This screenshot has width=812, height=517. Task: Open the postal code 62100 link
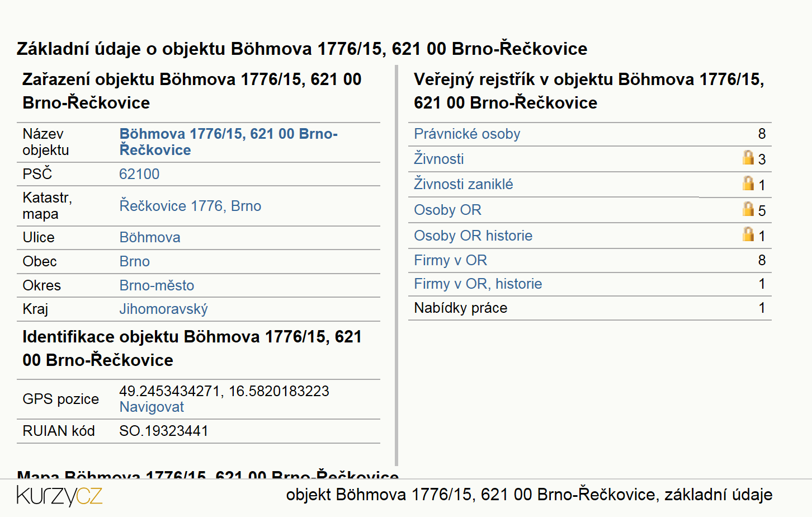pos(139,174)
